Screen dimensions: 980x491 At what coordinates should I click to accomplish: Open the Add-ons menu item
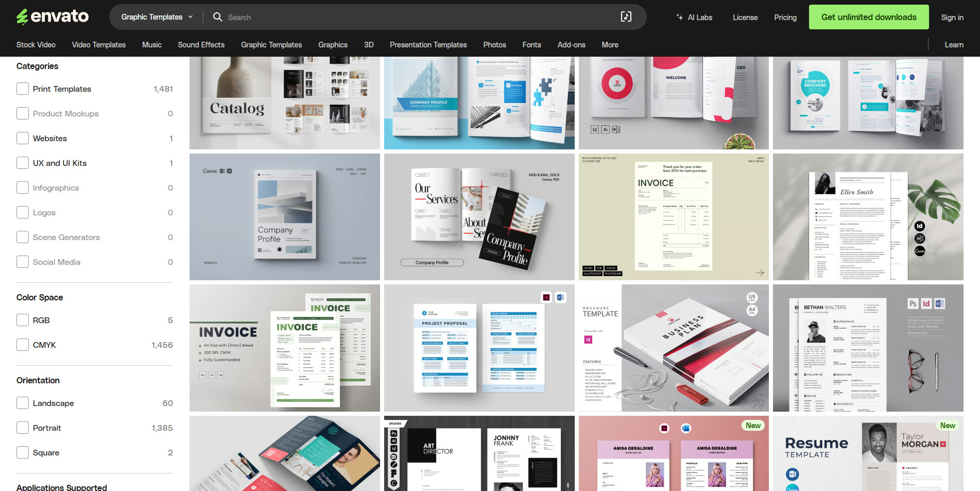coord(572,45)
